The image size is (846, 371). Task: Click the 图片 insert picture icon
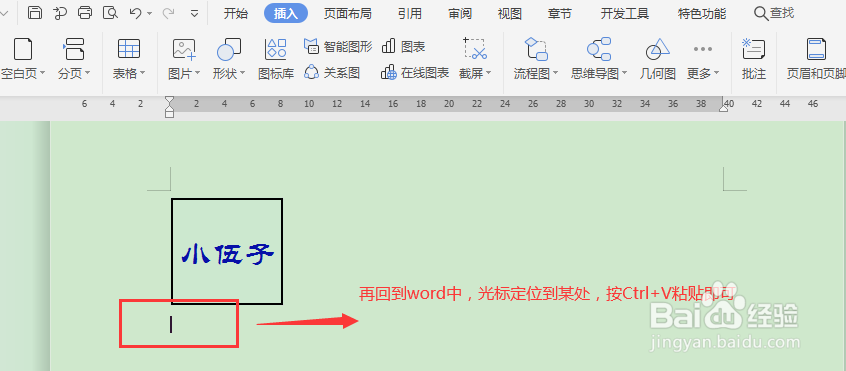coord(184,49)
